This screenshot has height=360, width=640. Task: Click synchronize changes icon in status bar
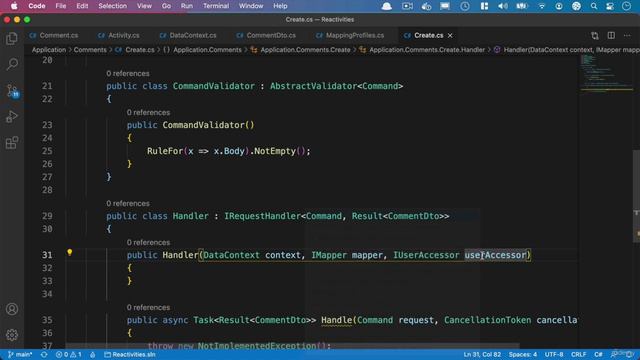click(44, 355)
